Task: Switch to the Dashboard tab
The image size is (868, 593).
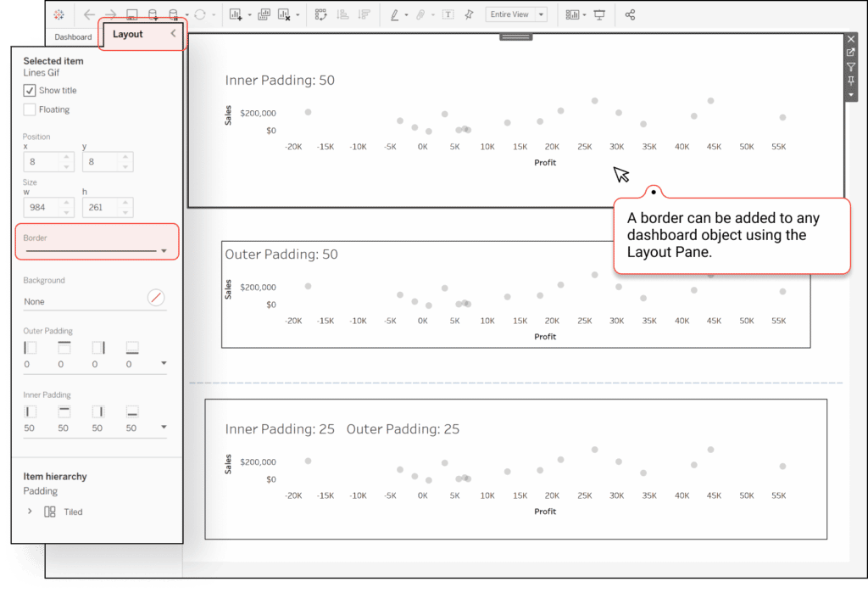Action: [x=73, y=37]
